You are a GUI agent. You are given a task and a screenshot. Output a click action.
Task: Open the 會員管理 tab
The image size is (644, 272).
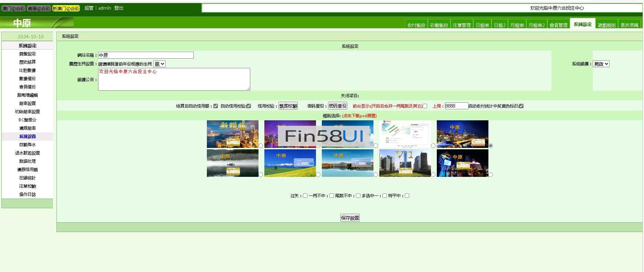(558, 25)
